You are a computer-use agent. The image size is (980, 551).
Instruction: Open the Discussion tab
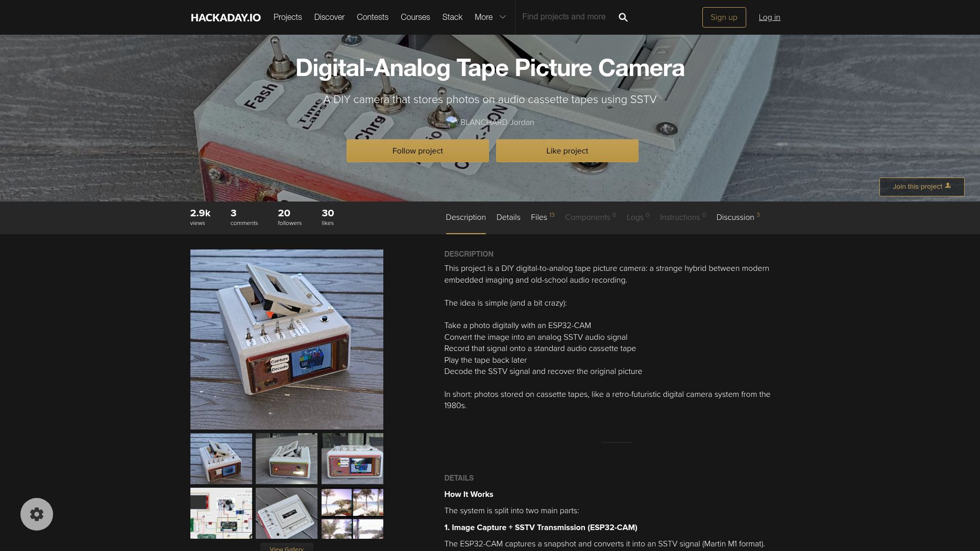coord(738,217)
